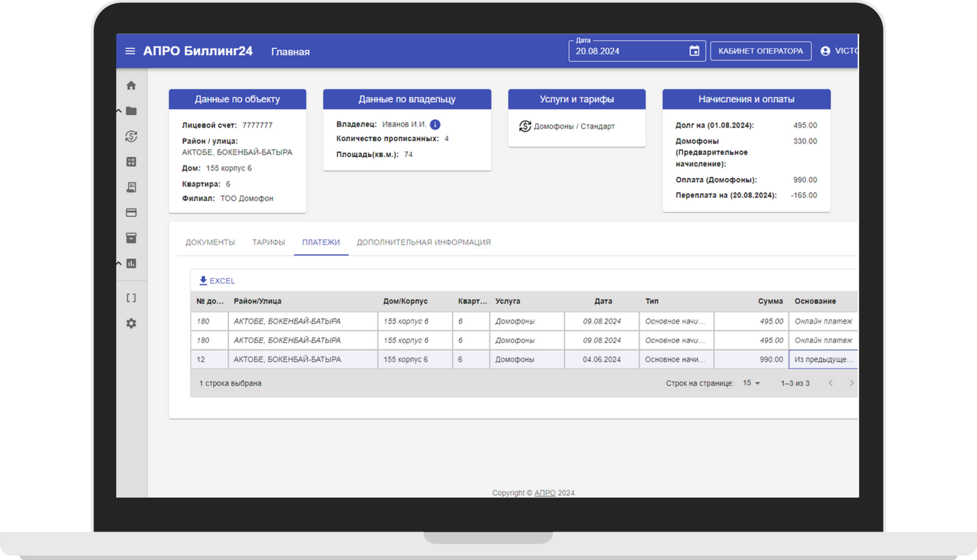Screen dimensions: 977x560
Task: Select the Платежи tab
Action: [321, 242]
